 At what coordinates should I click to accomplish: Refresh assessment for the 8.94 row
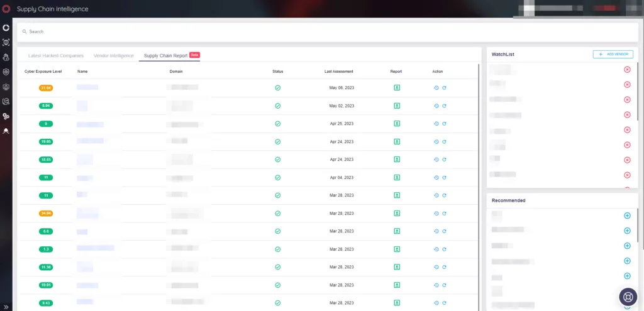tap(444, 106)
